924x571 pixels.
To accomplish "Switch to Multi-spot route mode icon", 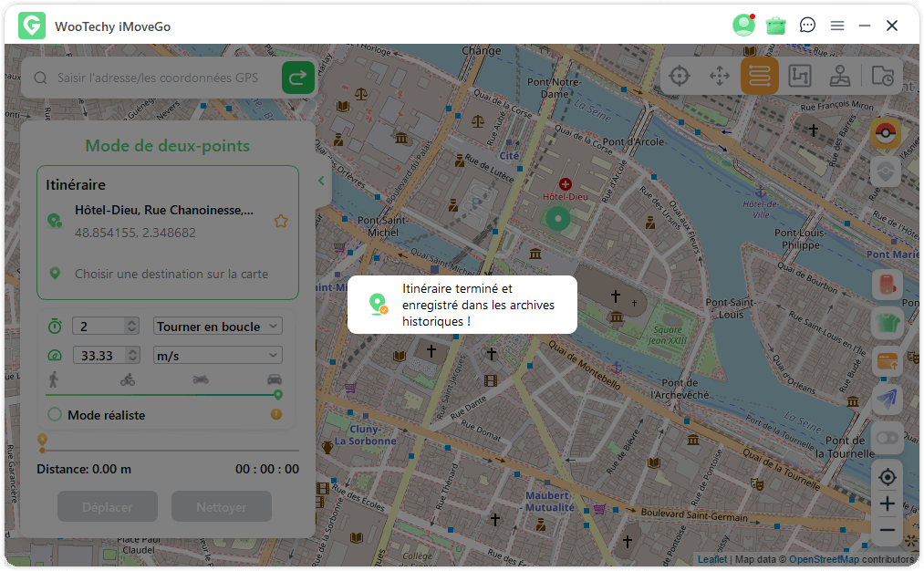I will 799,77.
